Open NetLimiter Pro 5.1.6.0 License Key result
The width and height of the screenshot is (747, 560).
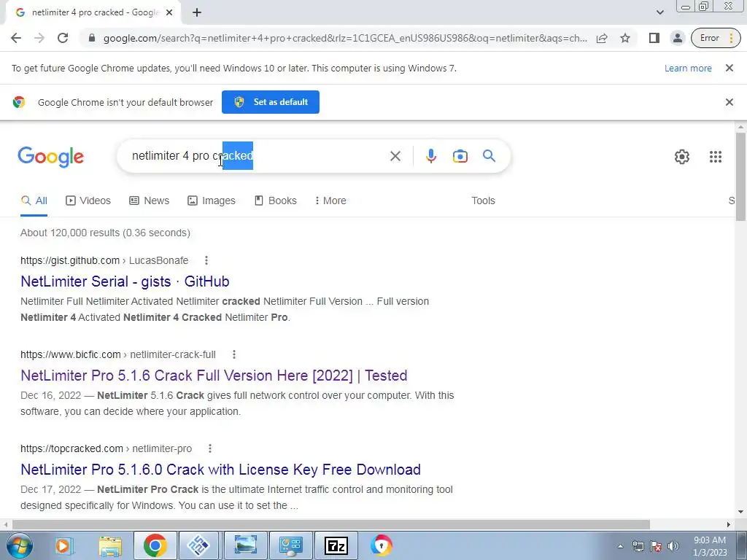pyautogui.click(x=220, y=470)
